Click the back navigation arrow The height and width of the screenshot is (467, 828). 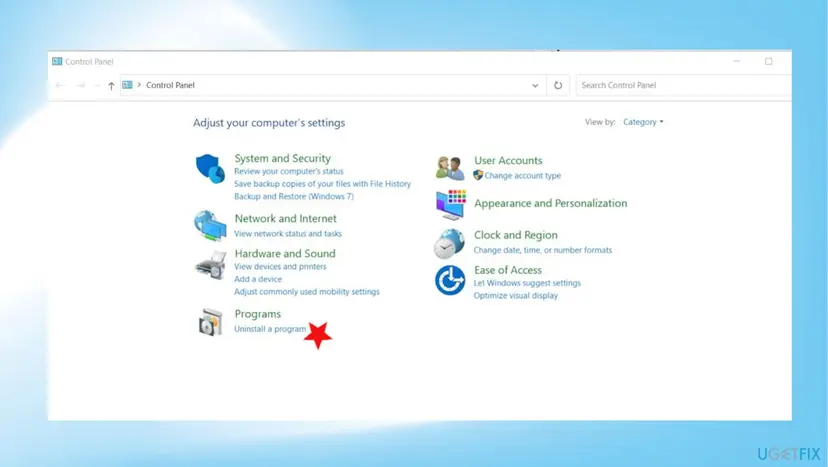click(60, 85)
